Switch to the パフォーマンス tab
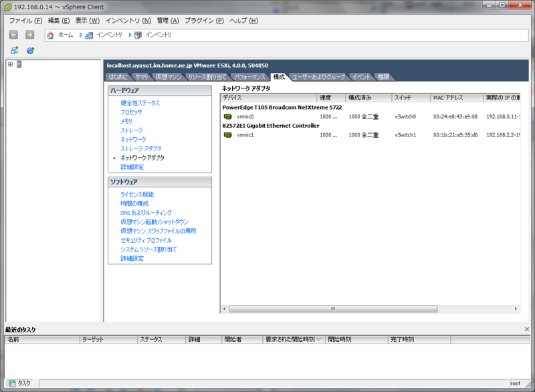The height and width of the screenshot is (392, 535). (249, 77)
